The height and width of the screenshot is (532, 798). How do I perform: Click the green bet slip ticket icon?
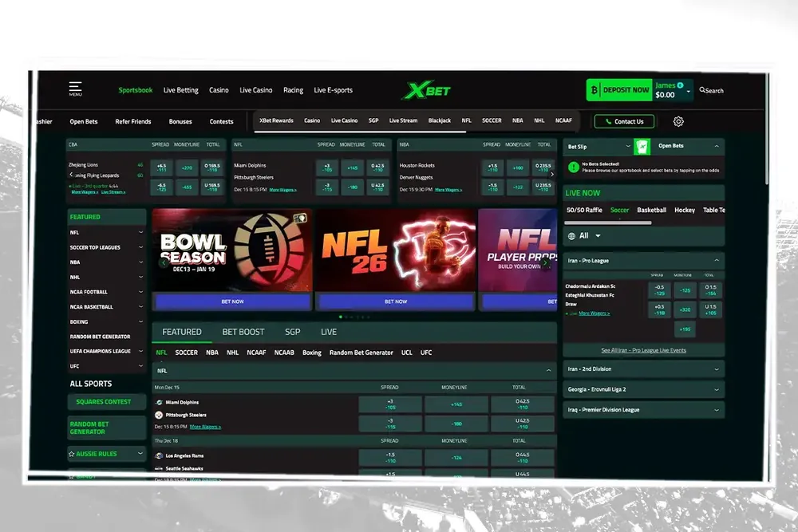click(642, 147)
